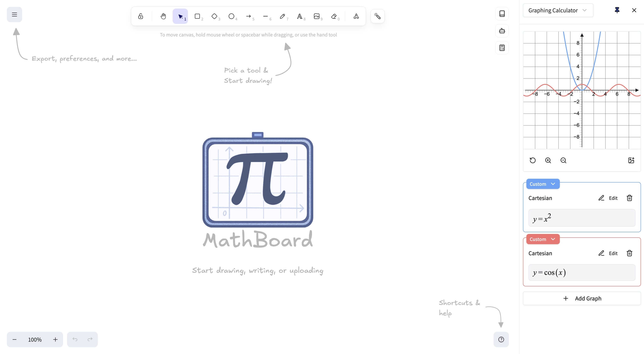
Task: Pick the Pencil draw tool
Action: pyautogui.click(x=283, y=16)
